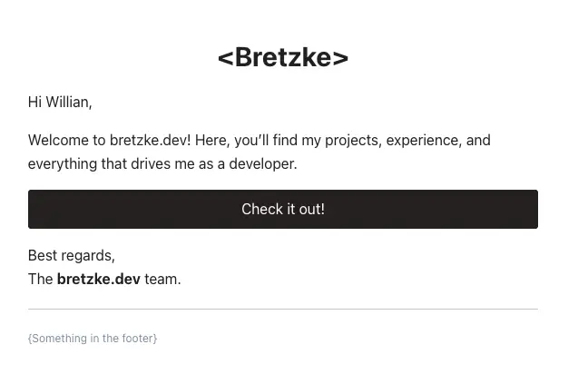Click the word "projects" in the paragraph
This screenshot has height=374, width=588.
[351, 141]
